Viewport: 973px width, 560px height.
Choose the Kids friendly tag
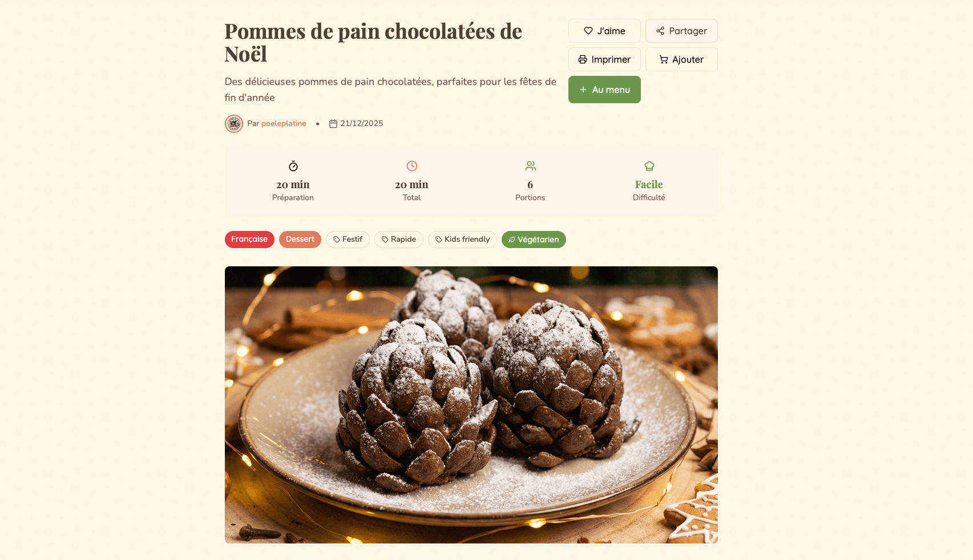(462, 240)
